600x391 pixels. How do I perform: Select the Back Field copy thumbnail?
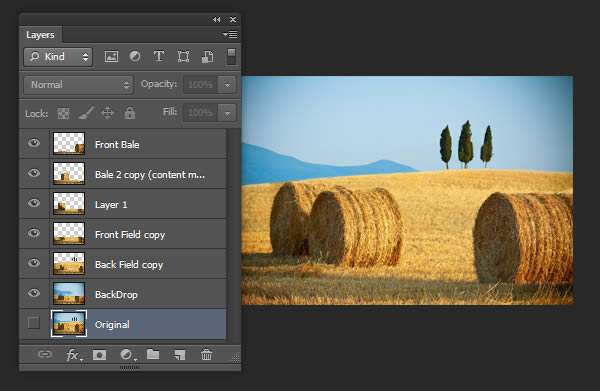click(69, 263)
